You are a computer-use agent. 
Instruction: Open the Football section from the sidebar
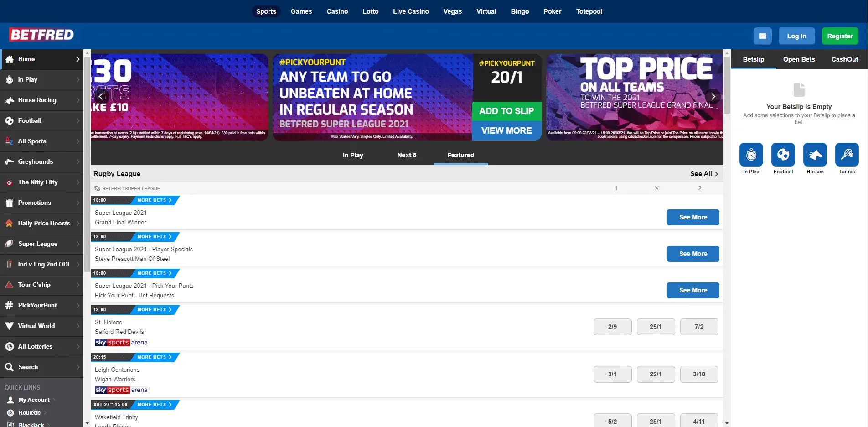coord(9,120)
